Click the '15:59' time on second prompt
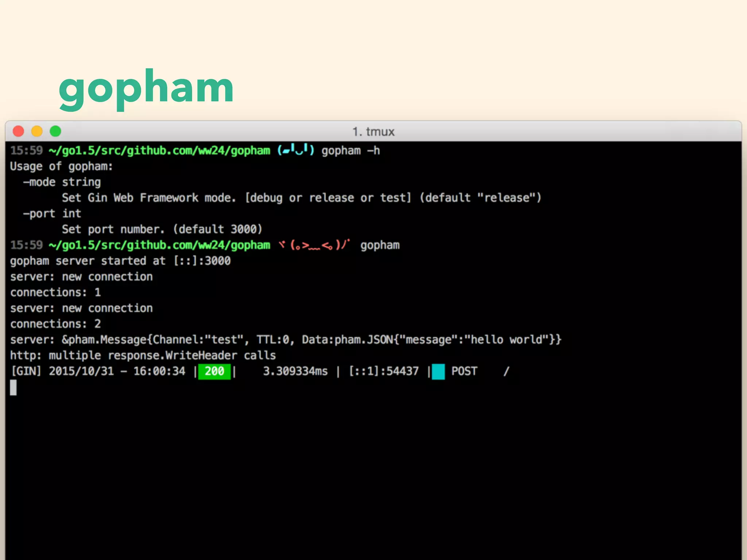The width and height of the screenshot is (747, 560). coord(26,245)
